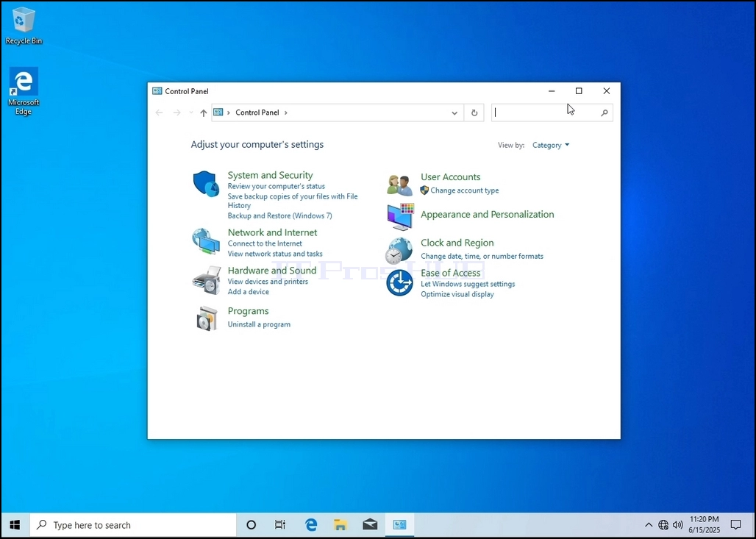
Task: Click Add a device link
Action: coord(249,292)
